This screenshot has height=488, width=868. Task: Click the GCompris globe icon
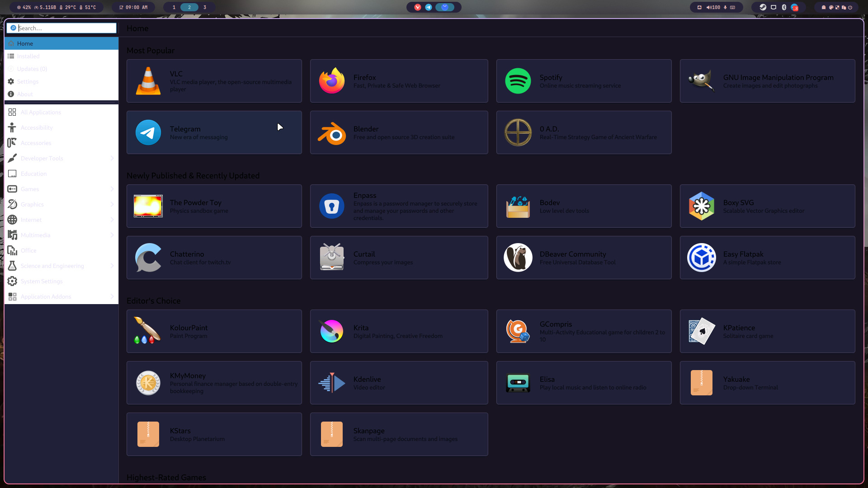tap(518, 331)
